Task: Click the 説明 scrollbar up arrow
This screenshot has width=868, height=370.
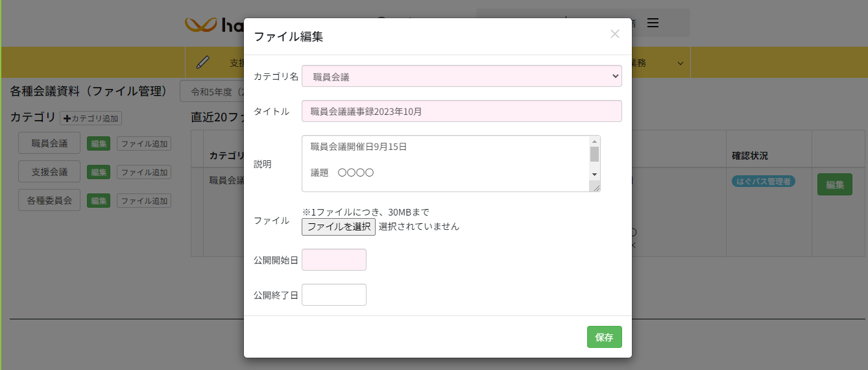Action: coord(594,141)
